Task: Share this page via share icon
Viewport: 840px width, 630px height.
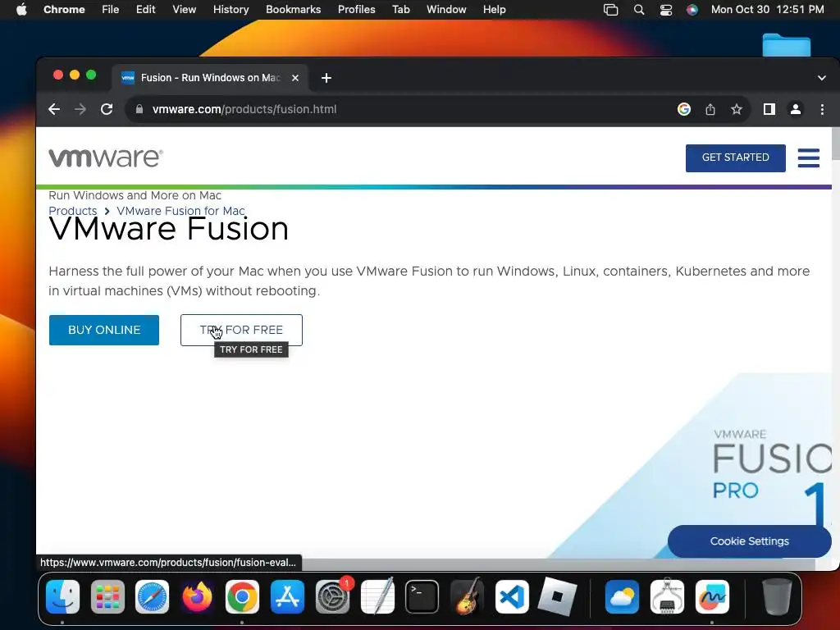Action: (710, 109)
